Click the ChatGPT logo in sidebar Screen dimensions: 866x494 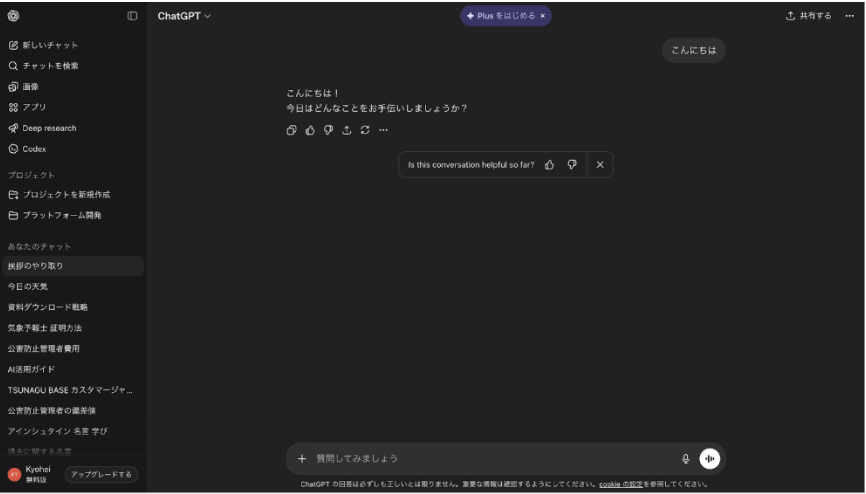pyautogui.click(x=13, y=16)
